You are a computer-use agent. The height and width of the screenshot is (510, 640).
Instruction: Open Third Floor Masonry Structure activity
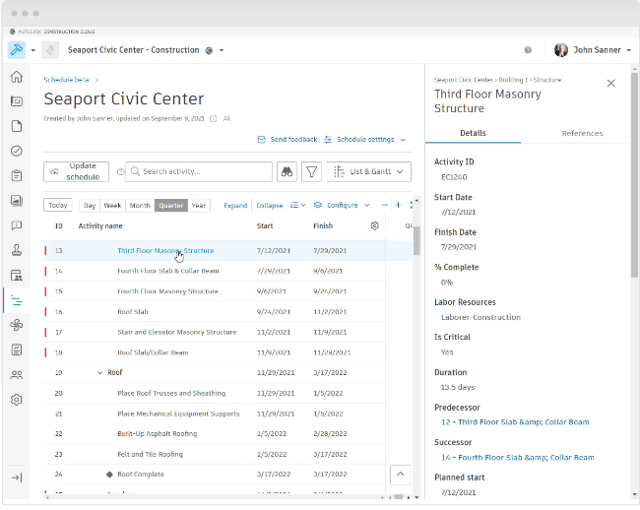click(x=165, y=251)
